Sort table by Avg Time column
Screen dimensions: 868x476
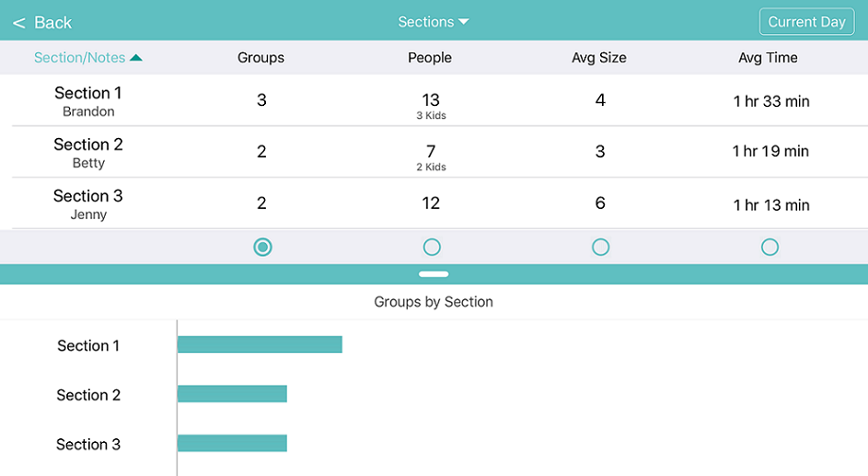click(x=768, y=58)
